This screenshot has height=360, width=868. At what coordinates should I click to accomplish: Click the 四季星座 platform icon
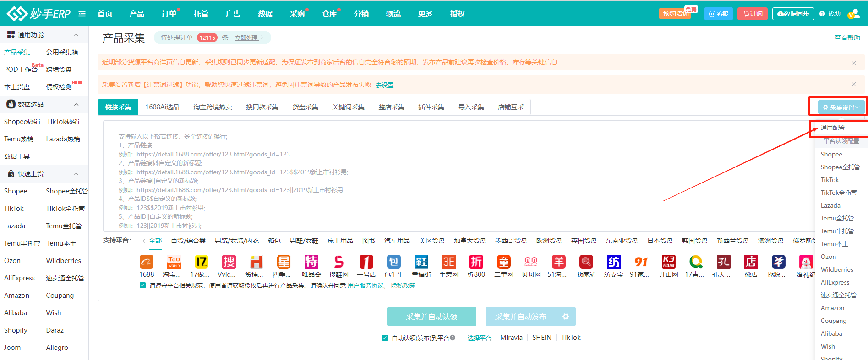click(x=284, y=262)
